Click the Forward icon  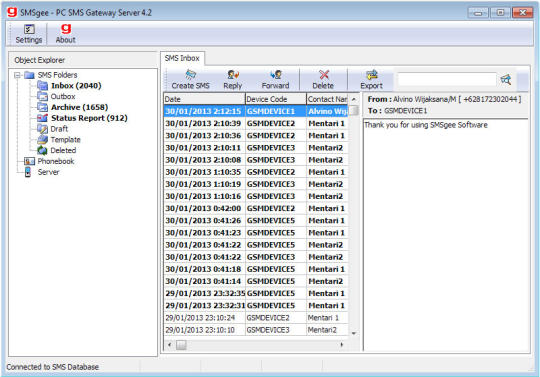pos(276,75)
